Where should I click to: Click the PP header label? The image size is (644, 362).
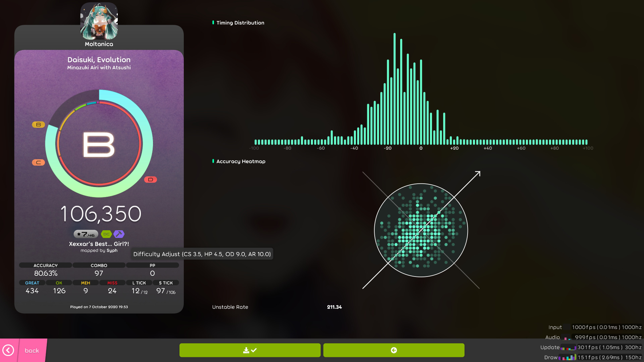(x=152, y=265)
